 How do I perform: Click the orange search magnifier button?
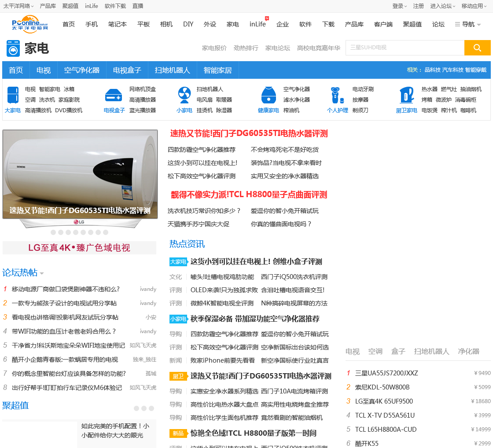477,48
